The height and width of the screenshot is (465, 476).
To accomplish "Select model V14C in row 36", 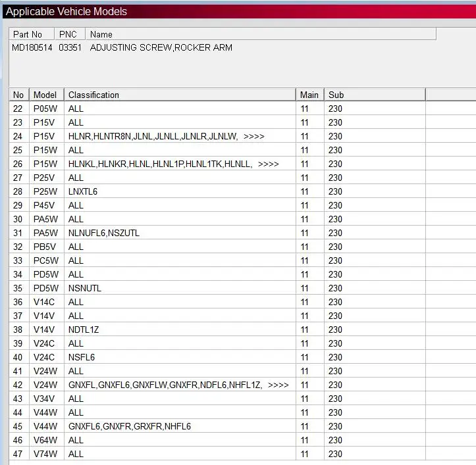I will pos(44,302).
